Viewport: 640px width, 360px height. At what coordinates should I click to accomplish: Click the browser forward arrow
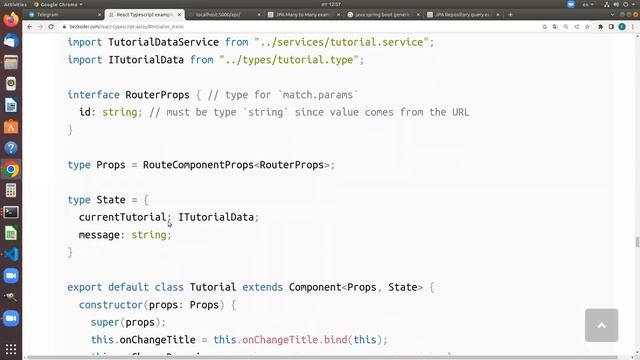tap(40, 27)
